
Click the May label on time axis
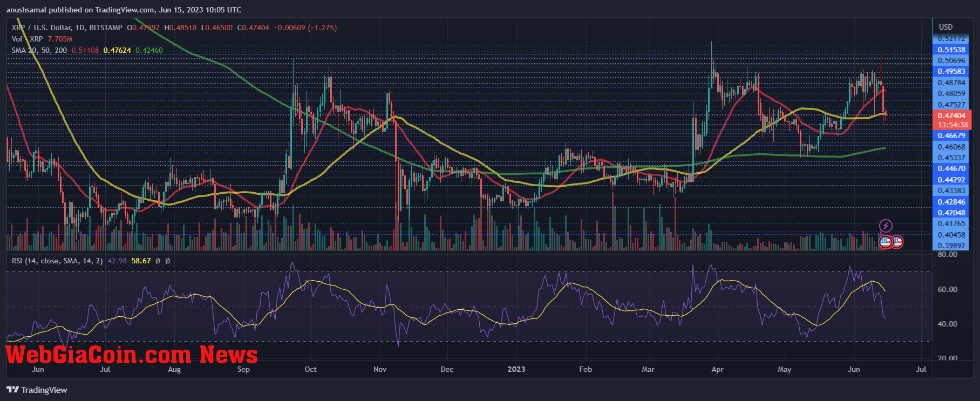coord(784,369)
